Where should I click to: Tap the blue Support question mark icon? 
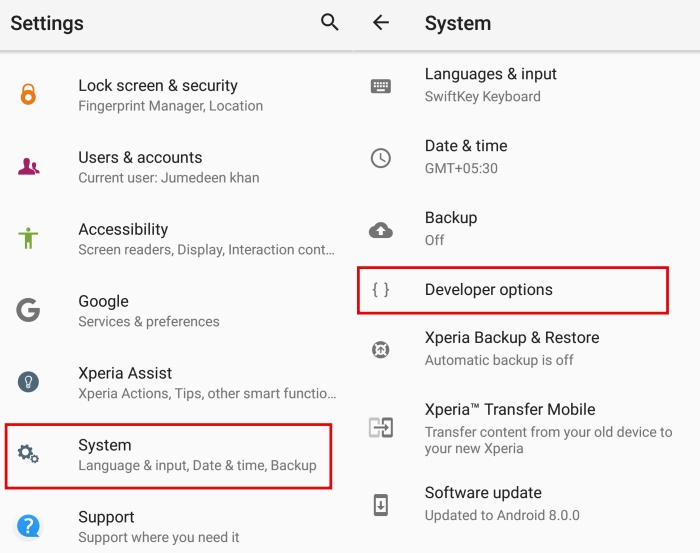pos(28,526)
